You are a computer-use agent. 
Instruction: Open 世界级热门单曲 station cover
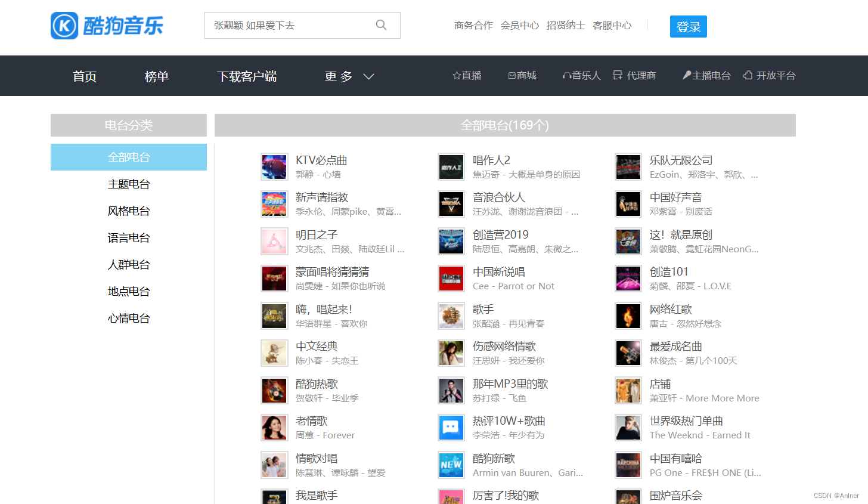628,428
